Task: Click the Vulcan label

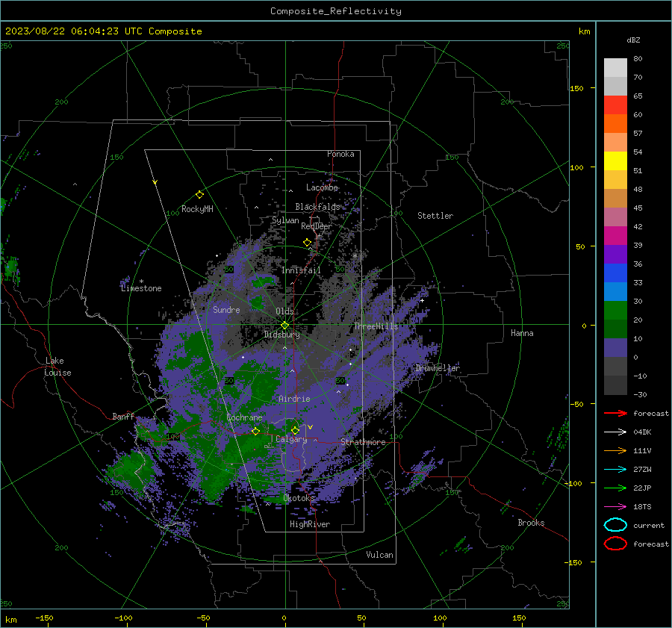Action: (379, 555)
